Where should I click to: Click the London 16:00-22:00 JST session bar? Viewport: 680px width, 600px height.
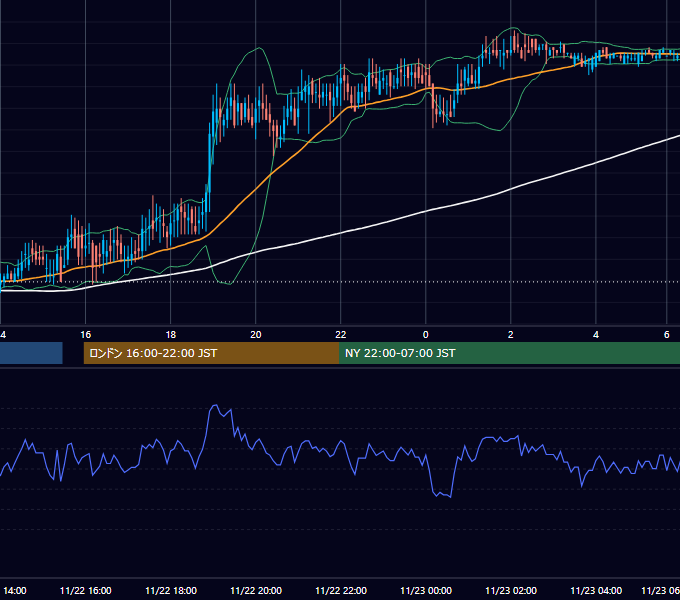tap(211, 353)
